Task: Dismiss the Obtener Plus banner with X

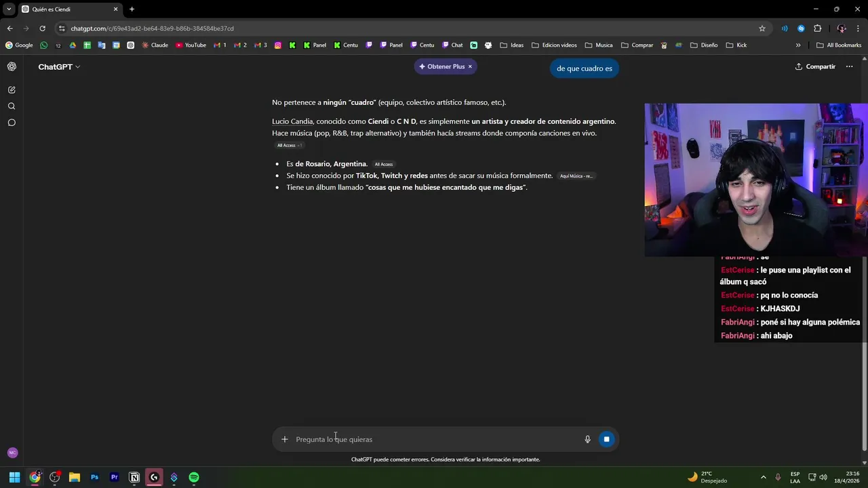Action: (x=470, y=66)
